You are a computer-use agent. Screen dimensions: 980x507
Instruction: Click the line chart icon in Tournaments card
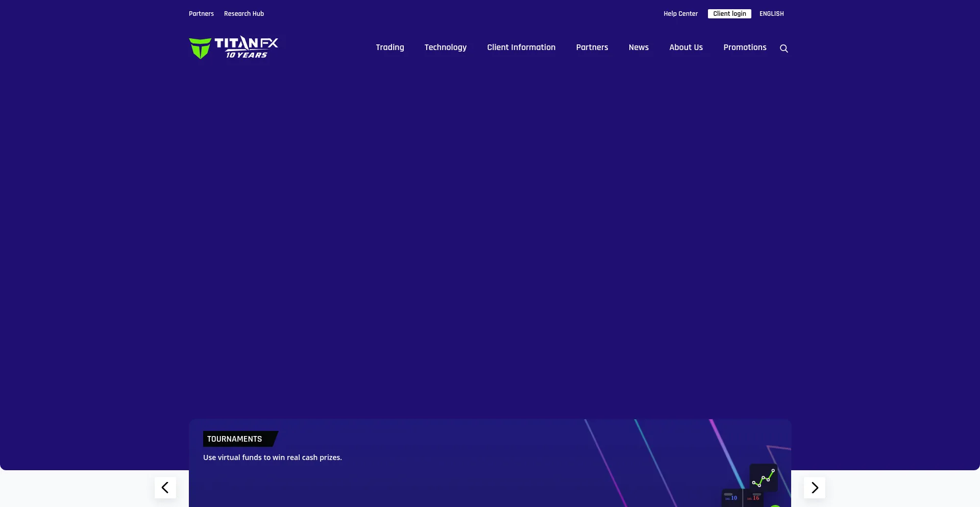tap(763, 478)
